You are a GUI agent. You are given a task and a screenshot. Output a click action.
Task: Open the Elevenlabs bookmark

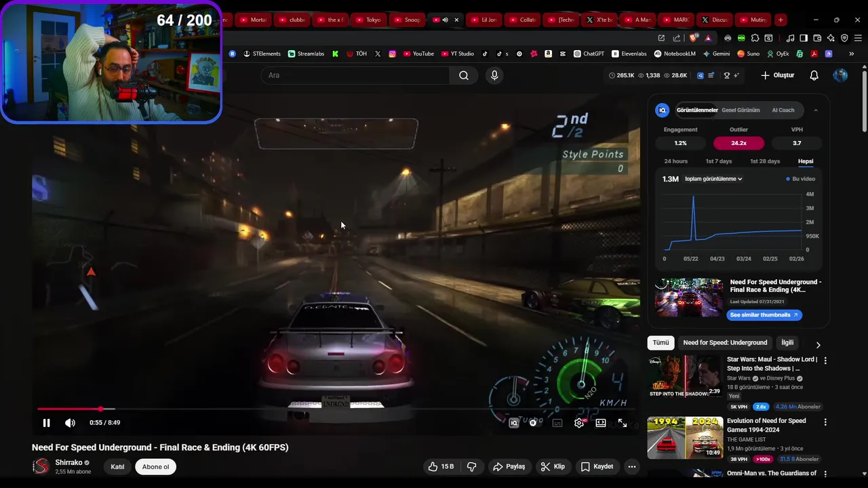(629, 54)
